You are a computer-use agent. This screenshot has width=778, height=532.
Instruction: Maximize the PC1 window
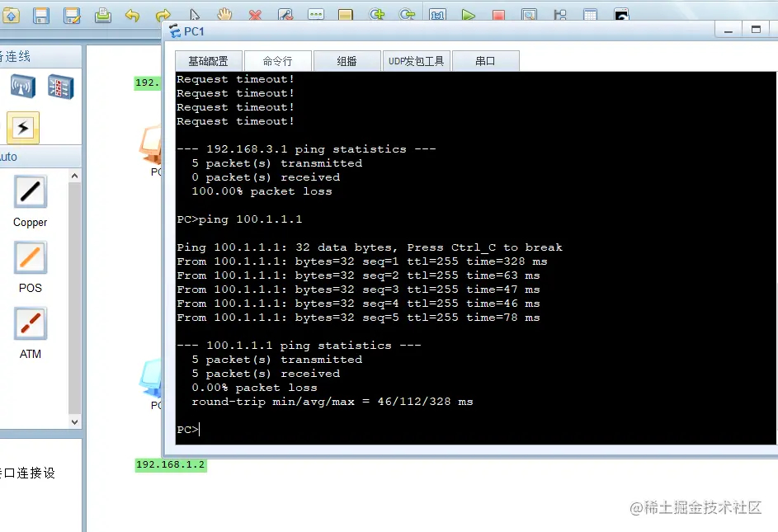click(756, 30)
